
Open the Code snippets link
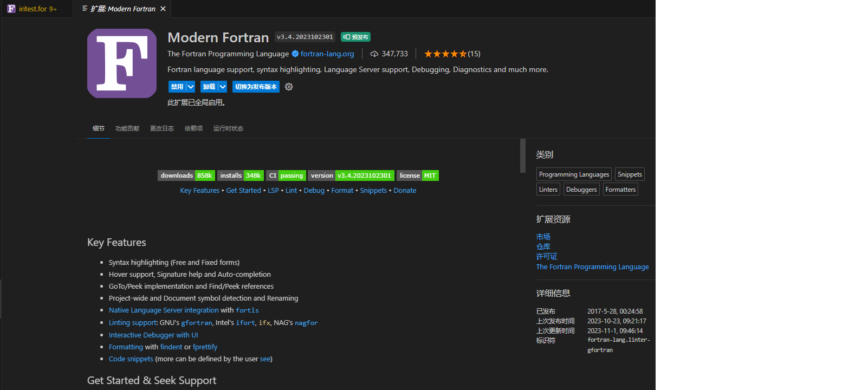pyautogui.click(x=131, y=359)
